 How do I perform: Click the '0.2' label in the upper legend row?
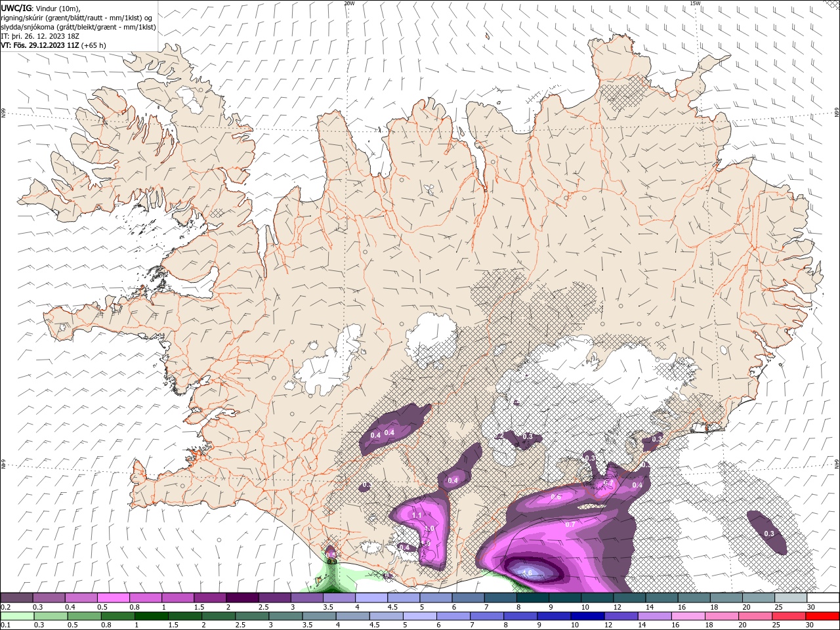click(x=5, y=607)
